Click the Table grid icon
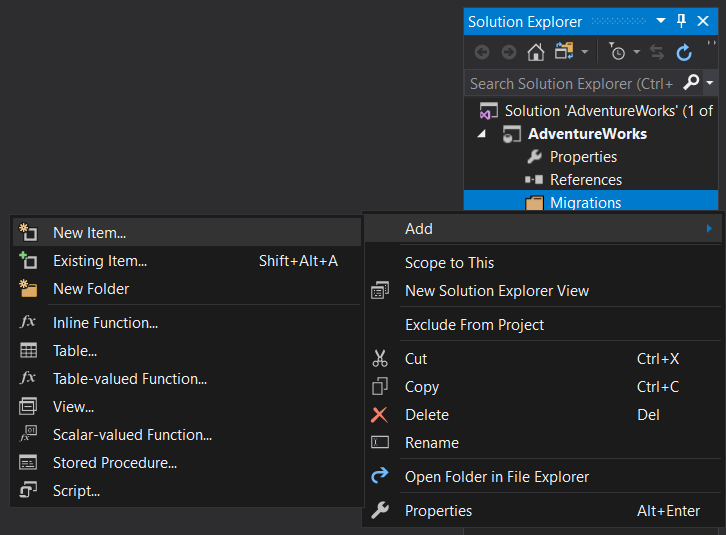This screenshot has width=726, height=535. [28, 351]
